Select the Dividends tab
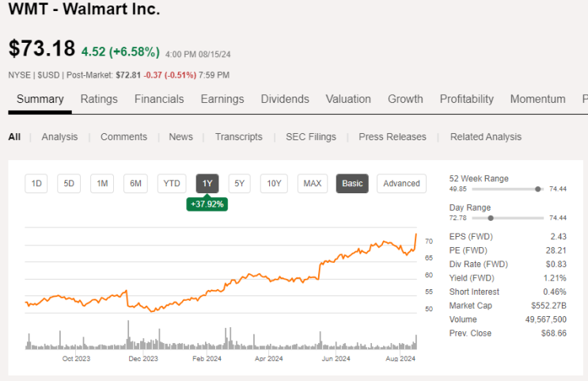The height and width of the screenshot is (381, 588). tap(285, 99)
